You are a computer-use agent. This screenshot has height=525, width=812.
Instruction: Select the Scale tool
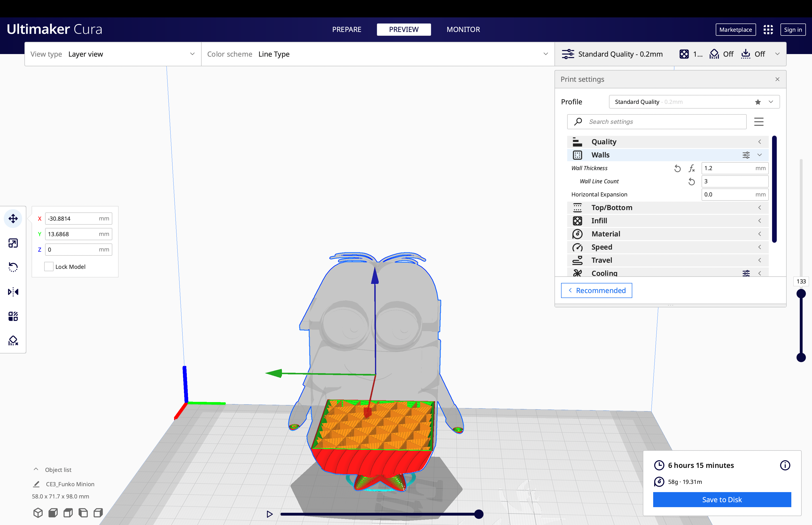(x=13, y=243)
